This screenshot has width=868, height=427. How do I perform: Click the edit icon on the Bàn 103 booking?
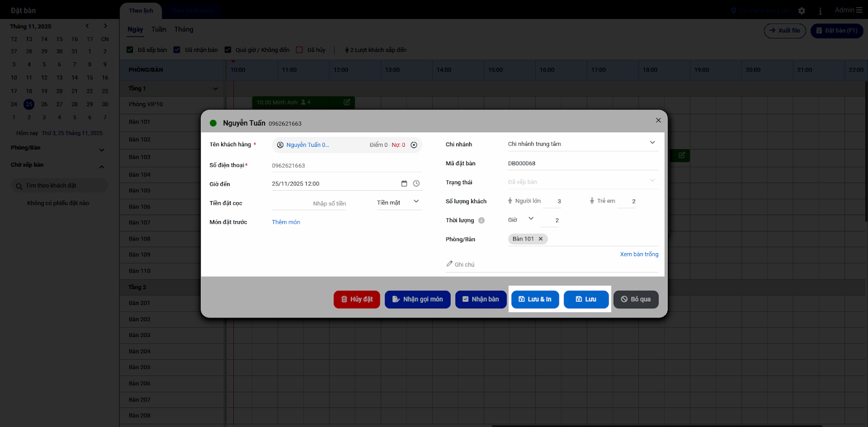click(x=682, y=155)
